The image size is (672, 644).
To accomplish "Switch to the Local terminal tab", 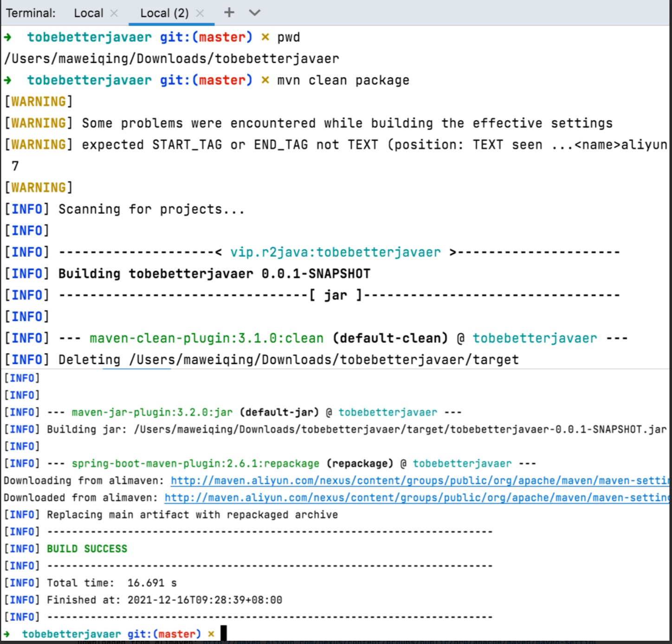I will (x=88, y=13).
